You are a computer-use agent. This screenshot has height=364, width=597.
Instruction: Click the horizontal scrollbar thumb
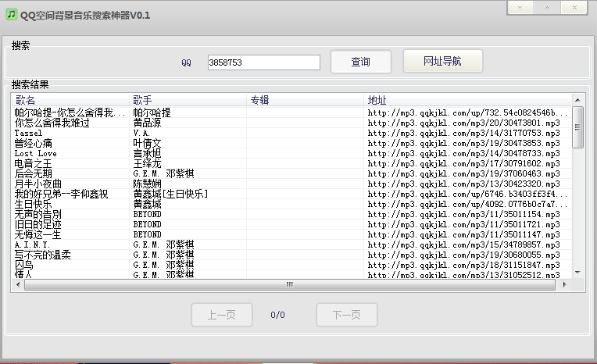click(290, 285)
